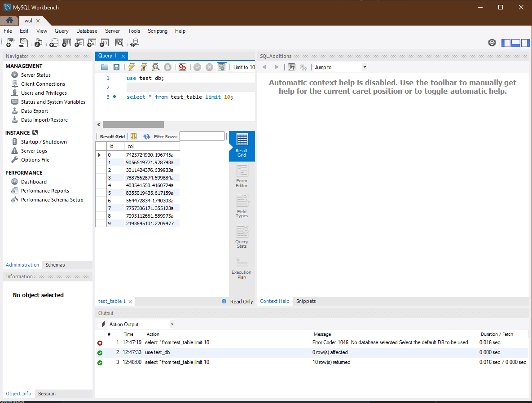Refresh the result grid data

coord(146,136)
